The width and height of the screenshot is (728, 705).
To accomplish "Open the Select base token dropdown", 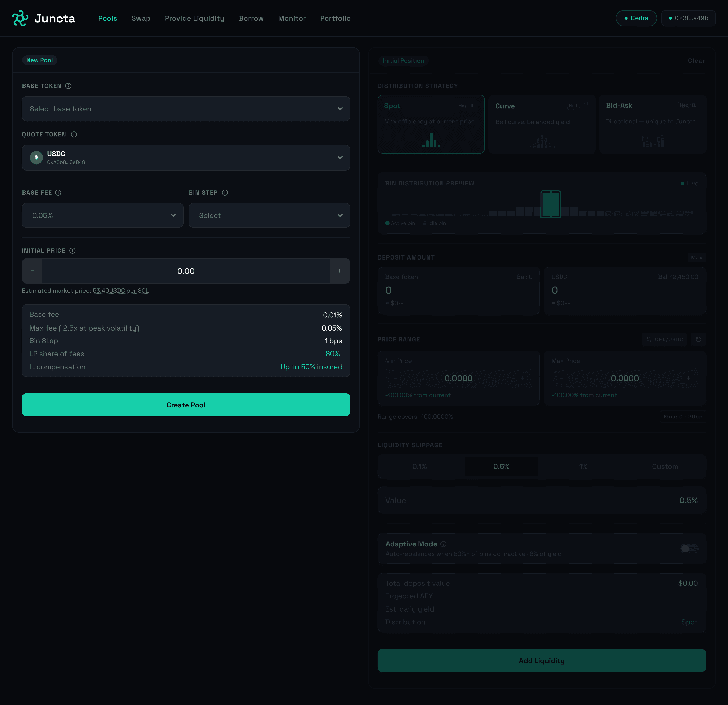I will pos(186,109).
